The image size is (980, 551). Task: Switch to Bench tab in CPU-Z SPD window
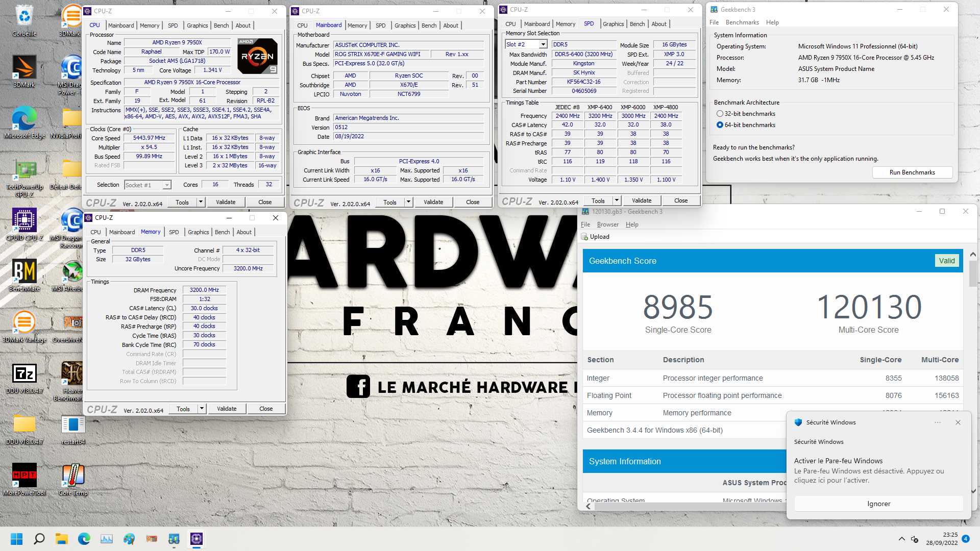[x=637, y=24]
